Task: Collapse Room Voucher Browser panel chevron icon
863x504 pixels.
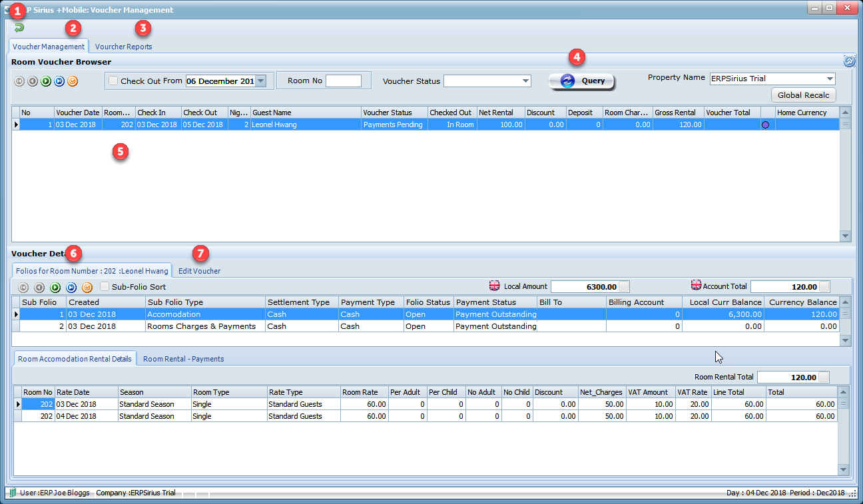Action: pyautogui.click(x=849, y=61)
